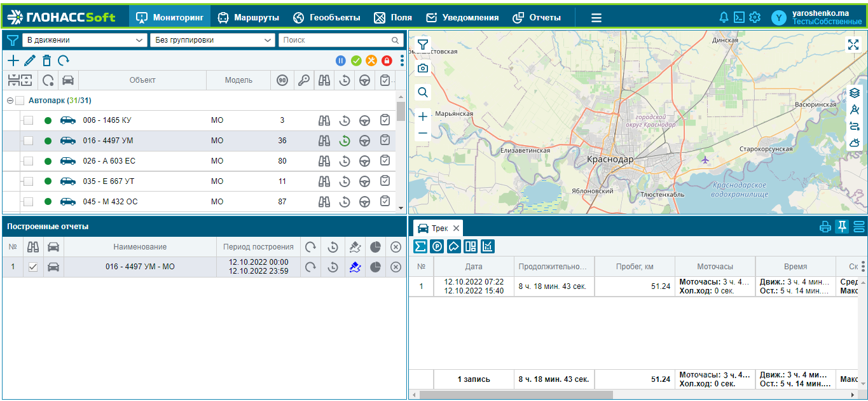Click fullscreen expand icon on map
This screenshot has width=868, height=401.
tap(853, 44)
